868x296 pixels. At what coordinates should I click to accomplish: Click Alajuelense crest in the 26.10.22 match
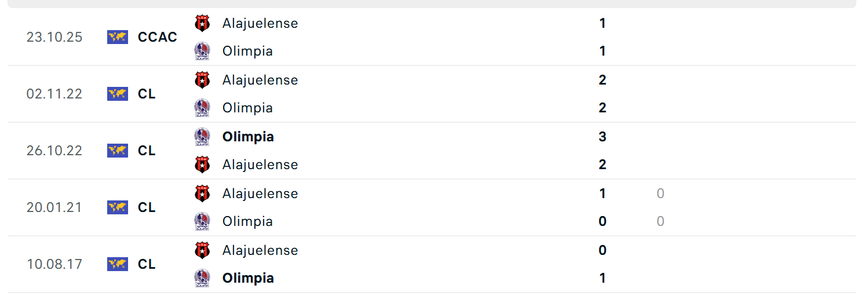coord(202,165)
